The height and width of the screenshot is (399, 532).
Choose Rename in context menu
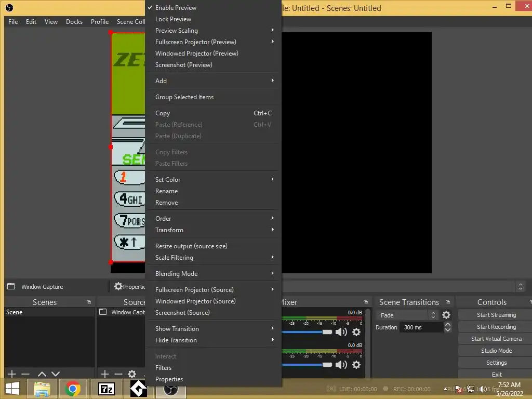(214, 191)
